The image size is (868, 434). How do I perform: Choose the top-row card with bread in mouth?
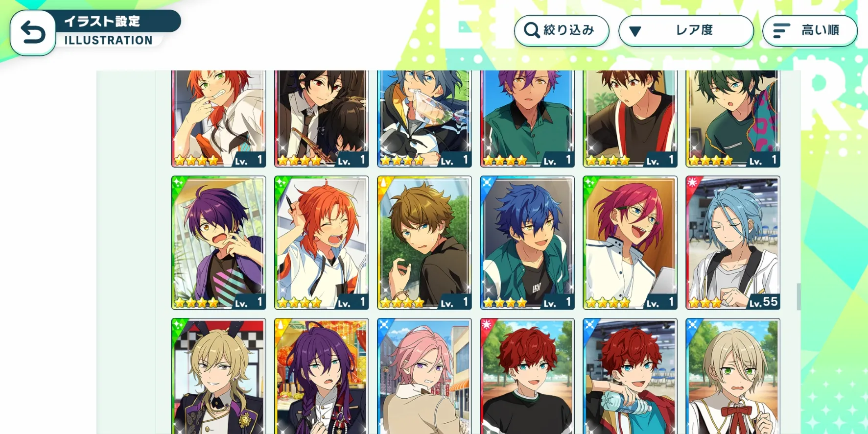coord(424,119)
